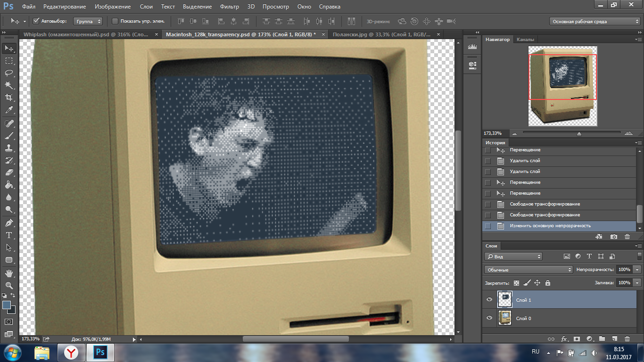644x362 pixels.
Task: Hide Слой 0 with its eye icon
Action: (489, 318)
